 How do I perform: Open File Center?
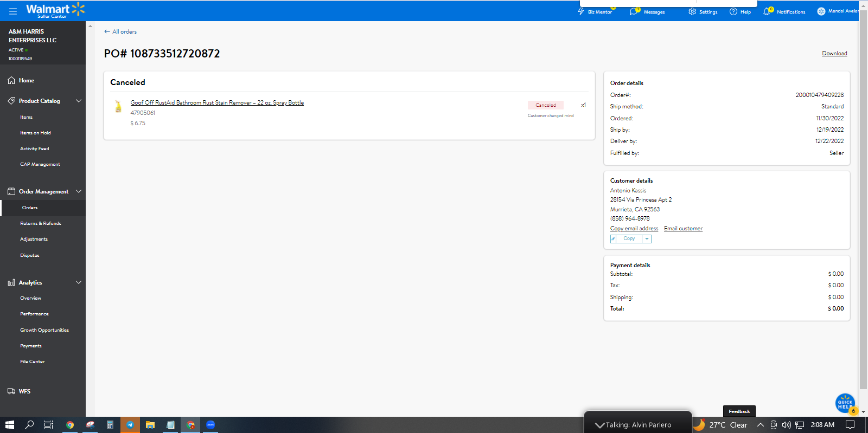33,361
